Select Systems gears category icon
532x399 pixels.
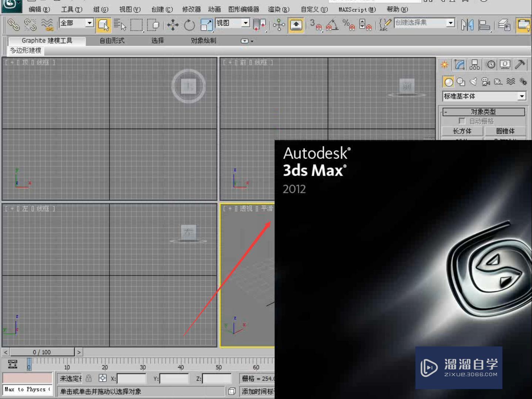coord(523,82)
